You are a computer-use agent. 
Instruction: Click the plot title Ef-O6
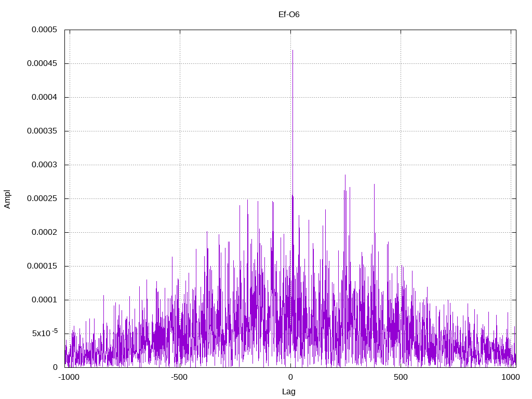point(289,15)
